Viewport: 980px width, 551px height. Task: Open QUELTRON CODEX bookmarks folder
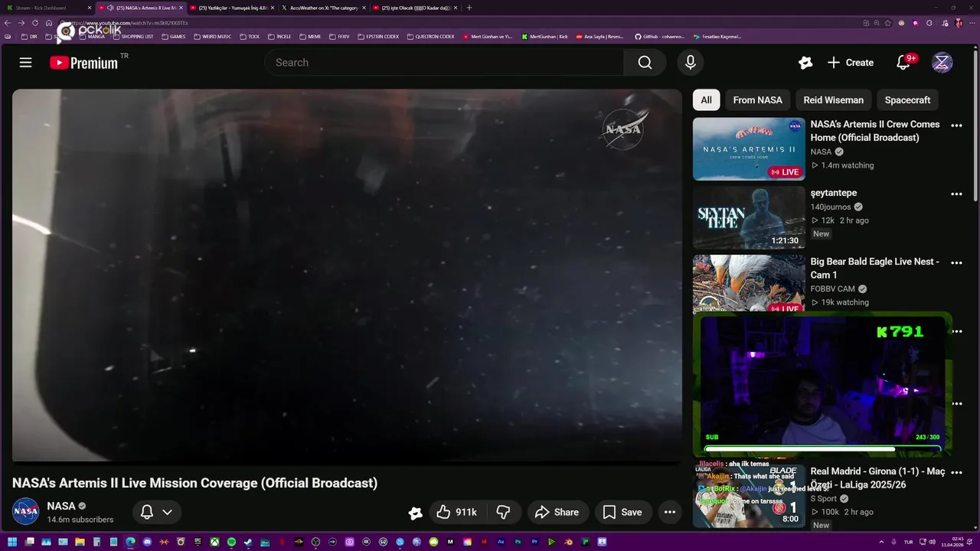430,37
